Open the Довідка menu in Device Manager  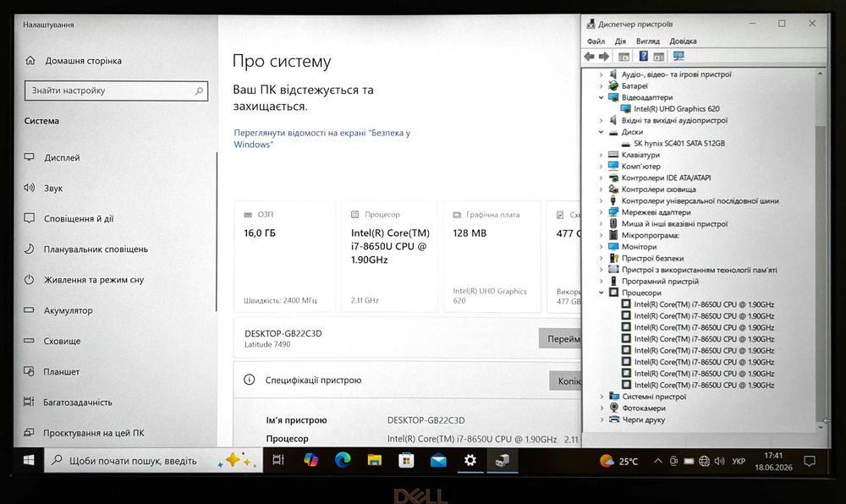(683, 41)
